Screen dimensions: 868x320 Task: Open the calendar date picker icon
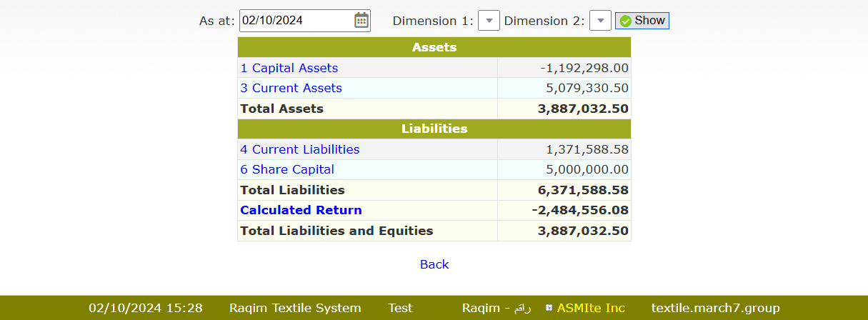click(x=361, y=21)
